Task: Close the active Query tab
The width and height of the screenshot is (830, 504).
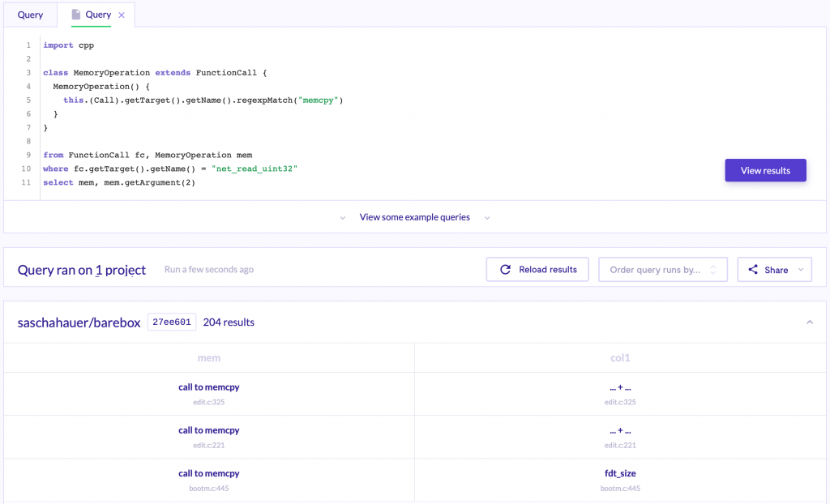Action: click(x=122, y=15)
